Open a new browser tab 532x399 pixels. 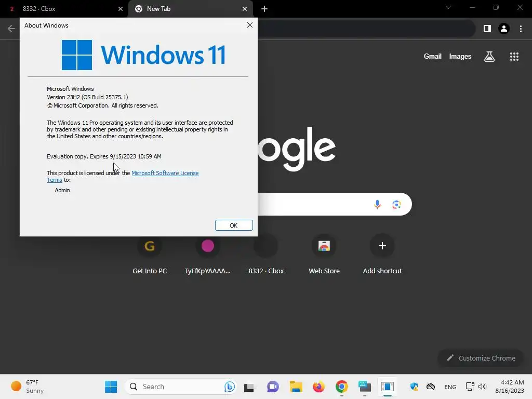[264, 9]
